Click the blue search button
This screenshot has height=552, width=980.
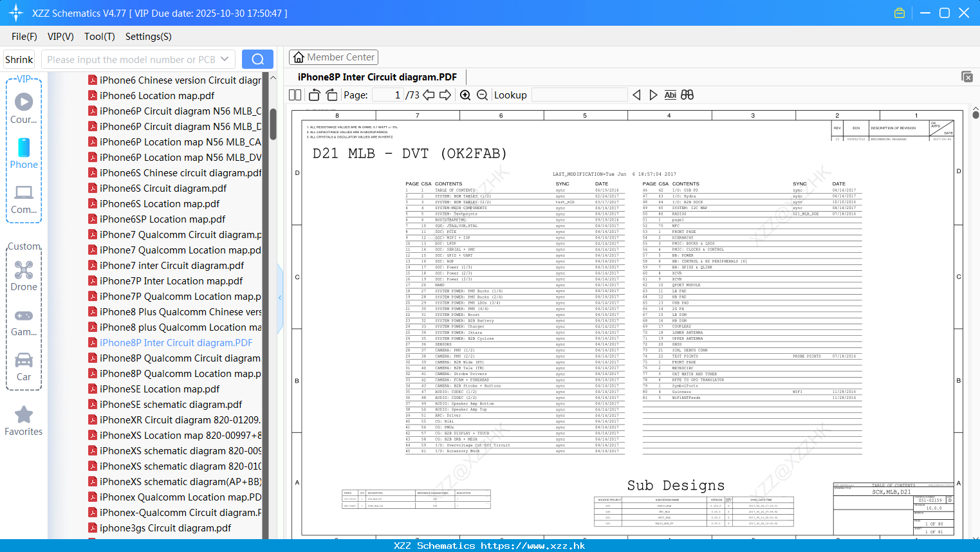[x=257, y=59]
